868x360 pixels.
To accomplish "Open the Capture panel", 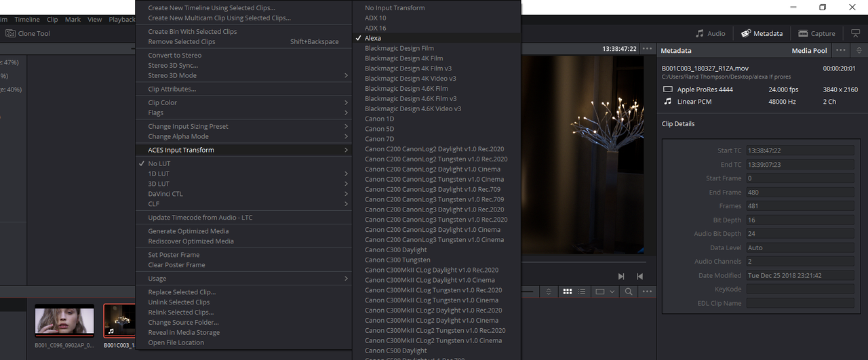I will [816, 33].
